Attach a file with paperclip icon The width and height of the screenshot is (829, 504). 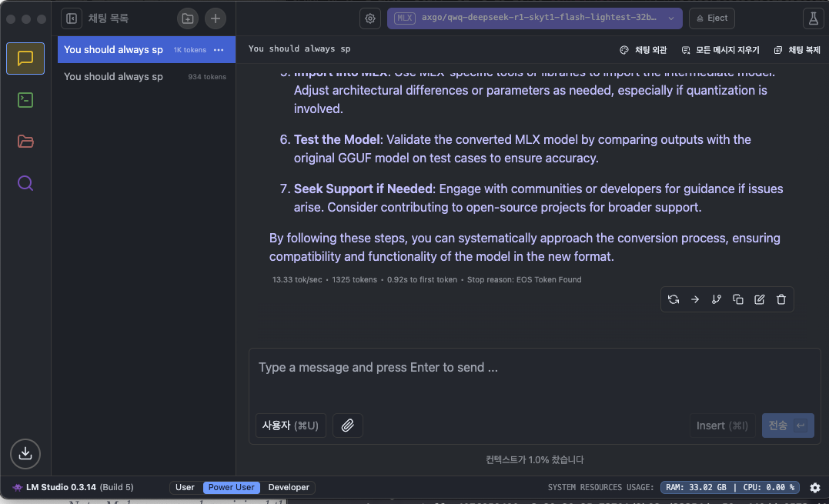click(347, 426)
